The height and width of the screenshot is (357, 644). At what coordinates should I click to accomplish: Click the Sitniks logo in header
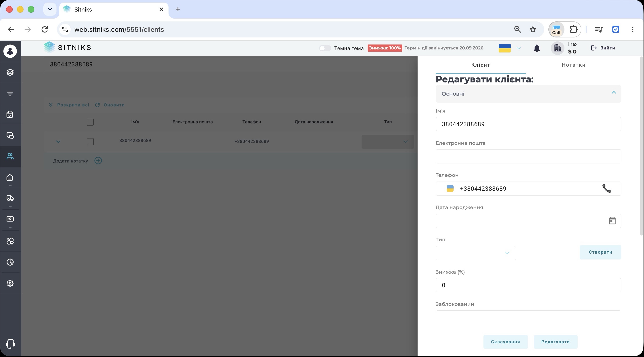click(x=68, y=48)
